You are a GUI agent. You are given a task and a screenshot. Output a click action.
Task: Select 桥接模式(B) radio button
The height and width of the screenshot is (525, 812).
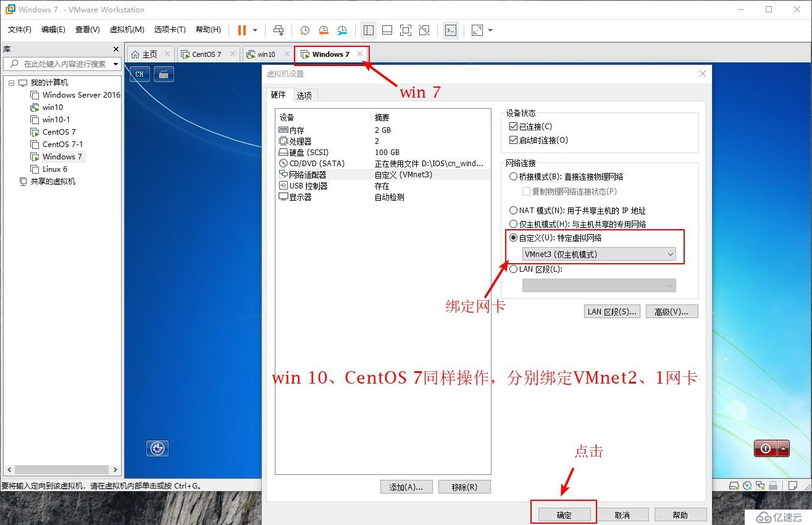pyautogui.click(x=513, y=177)
